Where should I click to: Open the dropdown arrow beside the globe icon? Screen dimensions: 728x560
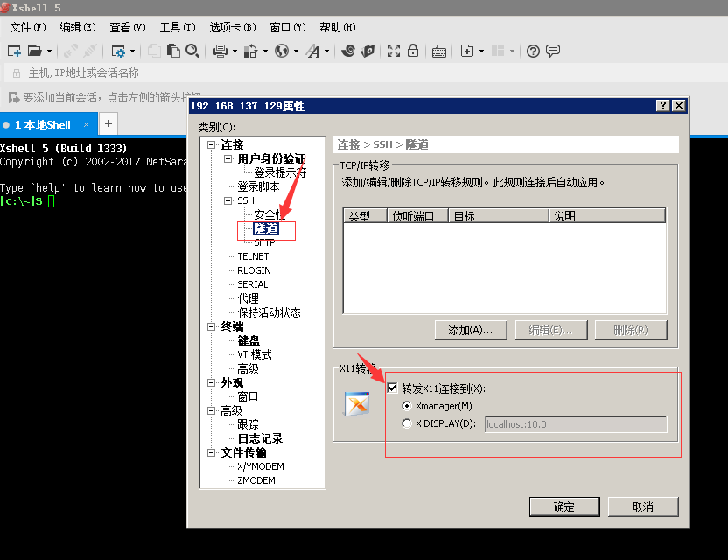point(296,51)
